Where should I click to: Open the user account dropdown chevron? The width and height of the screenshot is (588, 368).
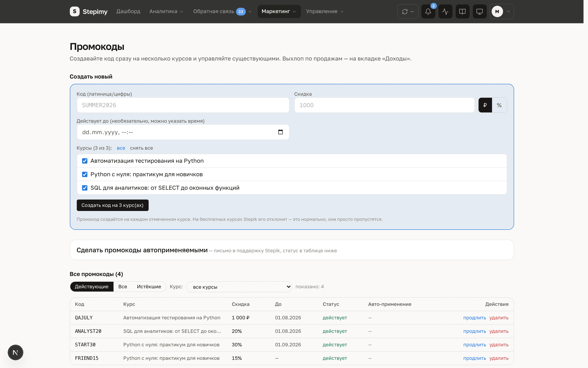click(x=508, y=11)
